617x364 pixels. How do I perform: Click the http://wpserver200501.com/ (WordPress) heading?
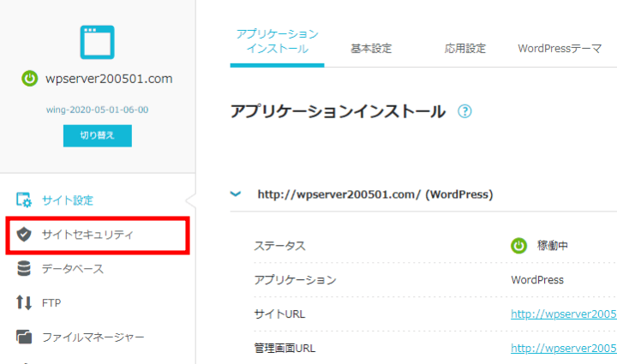[x=375, y=194]
